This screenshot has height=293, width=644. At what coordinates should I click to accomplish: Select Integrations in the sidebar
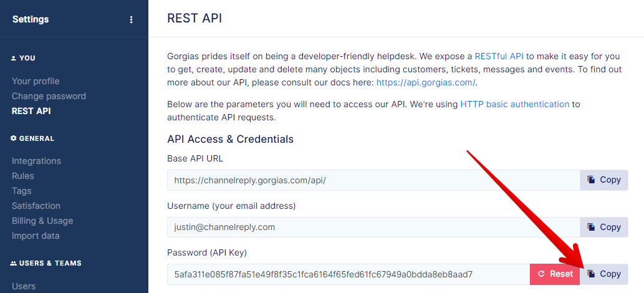coord(37,161)
